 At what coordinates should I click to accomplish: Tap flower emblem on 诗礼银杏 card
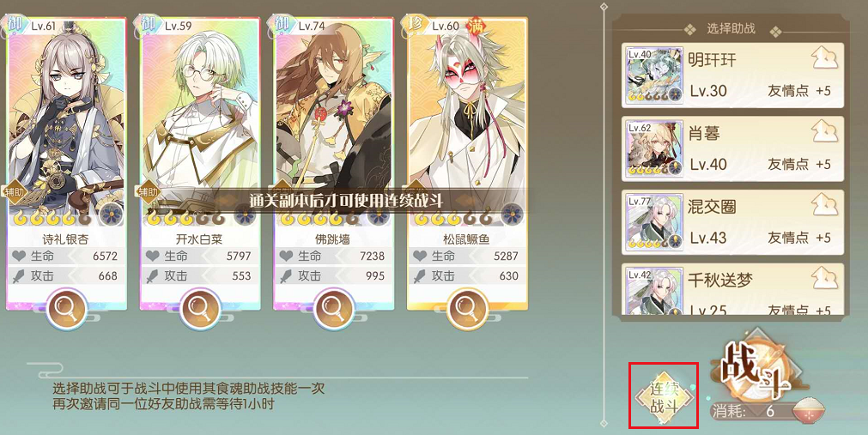[x=111, y=214]
